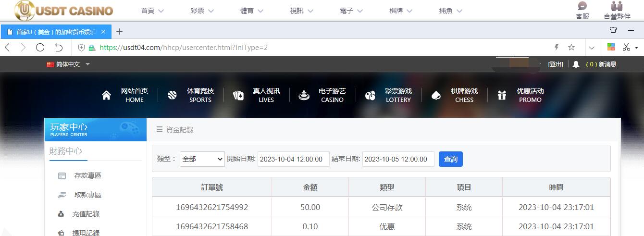Image resolution: width=644 pixels, height=236 pixels.
Task: Click the lightning bolt speed icon
Action: point(557,48)
